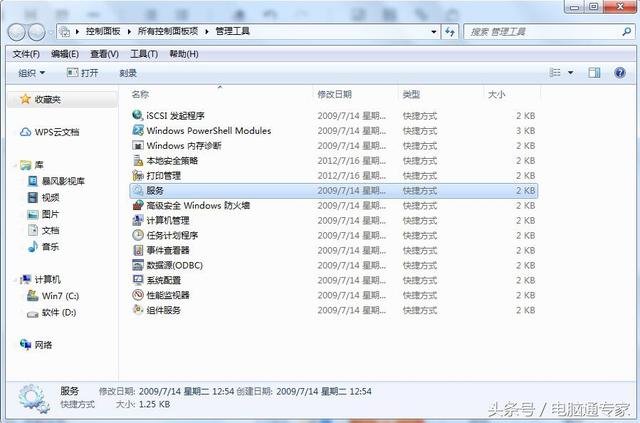Click the 高级安全 Windows 防火墙 icon
The width and height of the screenshot is (640, 423).
coord(138,205)
